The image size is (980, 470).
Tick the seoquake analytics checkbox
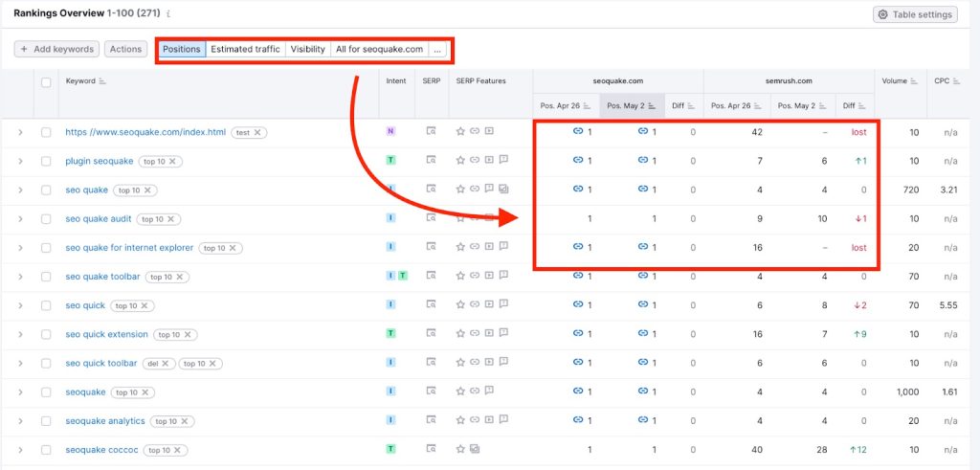pos(46,420)
